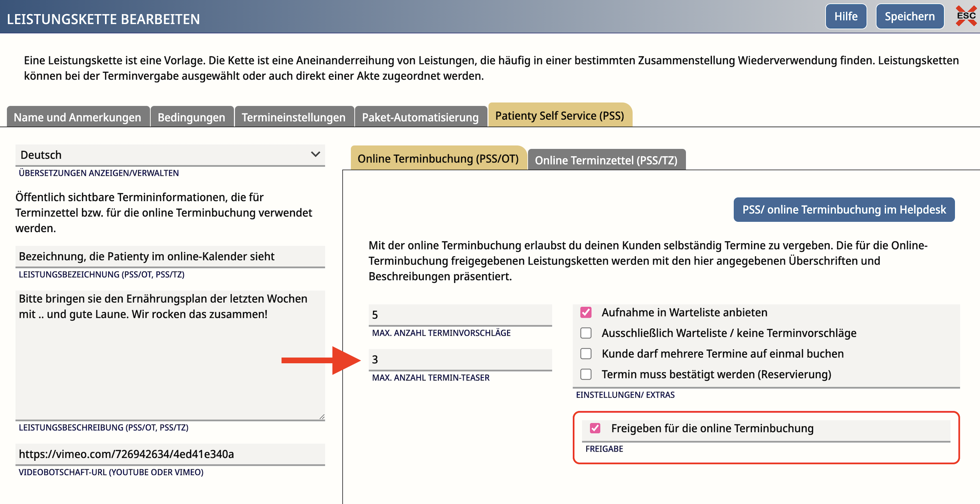Click the Max. Anzahl Termin-Teaser field
This screenshot has width=980, height=504.
[460, 359]
